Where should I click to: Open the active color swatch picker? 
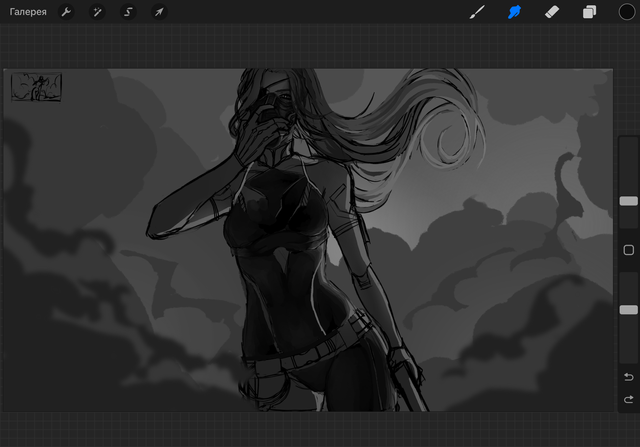click(627, 12)
